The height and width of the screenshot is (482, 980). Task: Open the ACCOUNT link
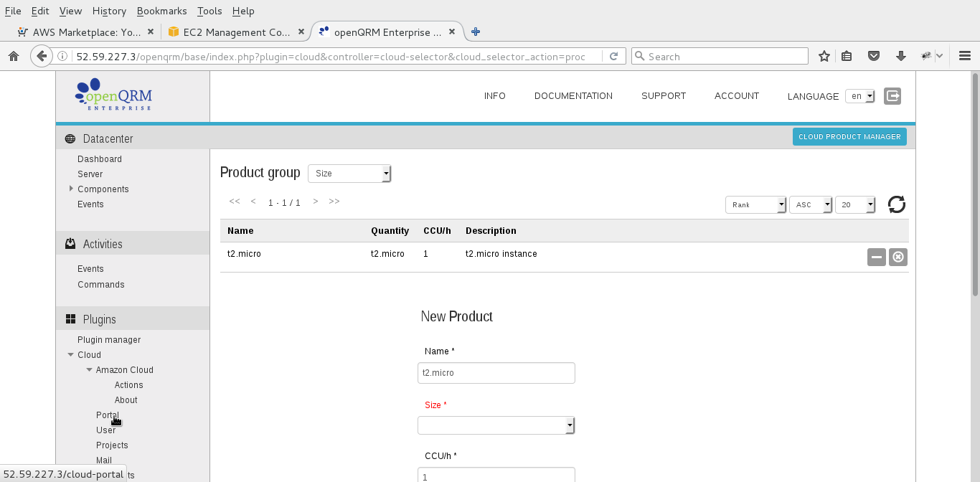coord(737,95)
